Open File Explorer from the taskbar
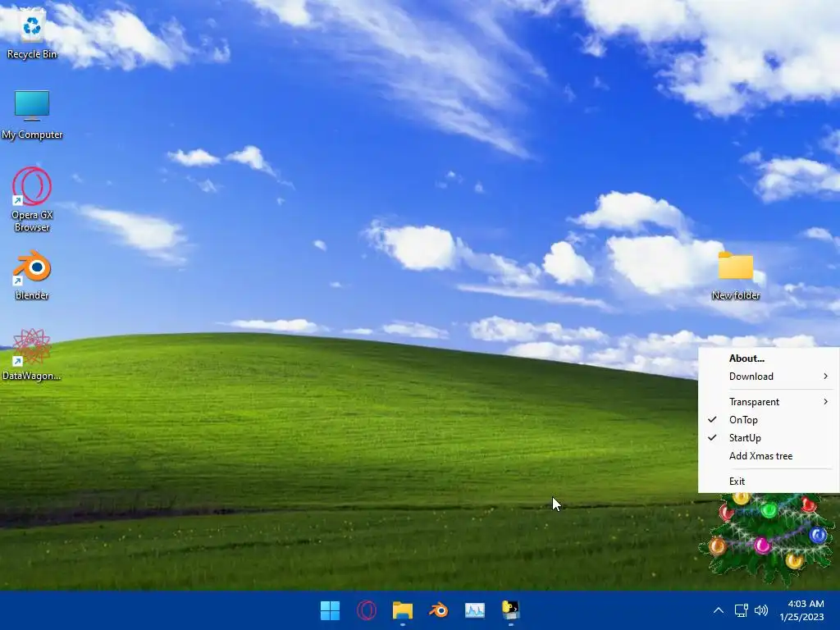The width and height of the screenshot is (840, 630). (402, 610)
